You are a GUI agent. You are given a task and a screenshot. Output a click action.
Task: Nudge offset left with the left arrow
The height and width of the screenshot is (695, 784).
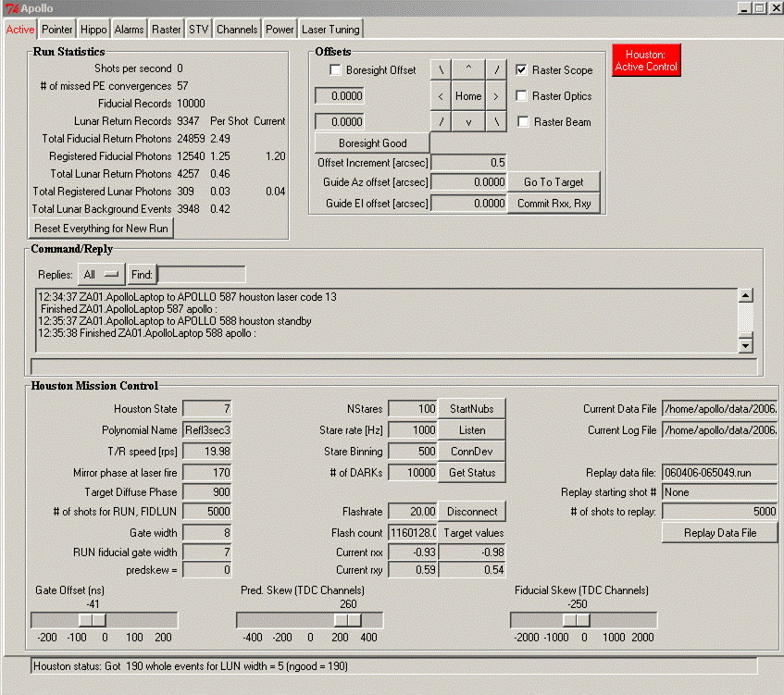tap(441, 95)
